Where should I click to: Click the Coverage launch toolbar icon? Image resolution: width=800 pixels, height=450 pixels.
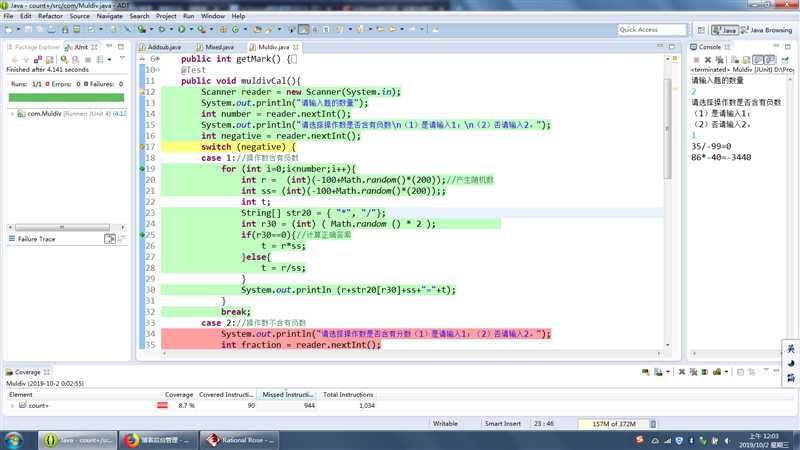coord(141,29)
